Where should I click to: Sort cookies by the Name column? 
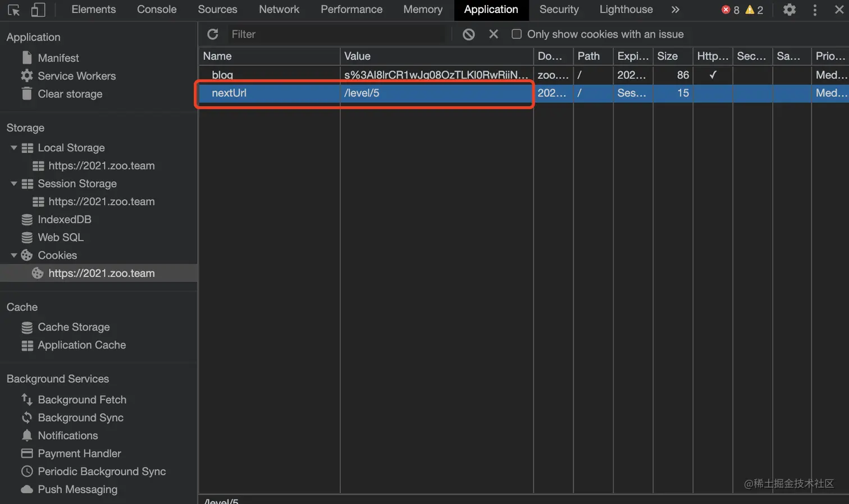tap(270, 56)
